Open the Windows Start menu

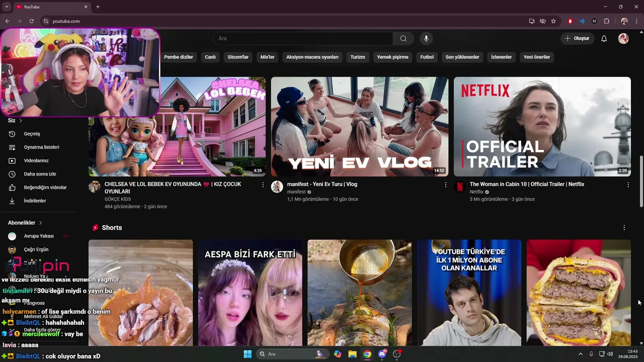(x=248, y=354)
